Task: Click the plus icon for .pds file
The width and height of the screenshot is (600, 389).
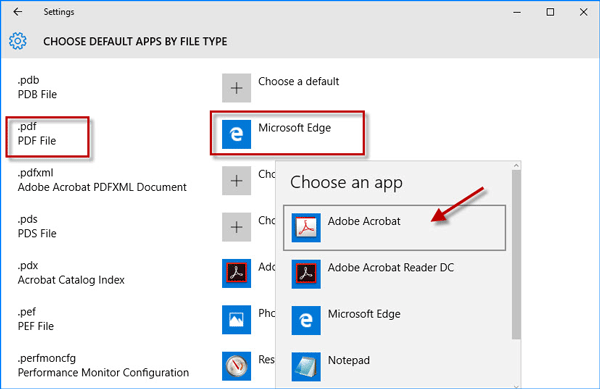Action: point(236,227)
